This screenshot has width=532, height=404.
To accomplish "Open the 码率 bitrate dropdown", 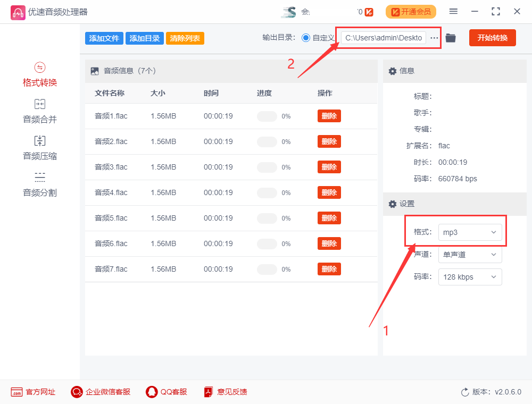I will click(x=470, y=277).
